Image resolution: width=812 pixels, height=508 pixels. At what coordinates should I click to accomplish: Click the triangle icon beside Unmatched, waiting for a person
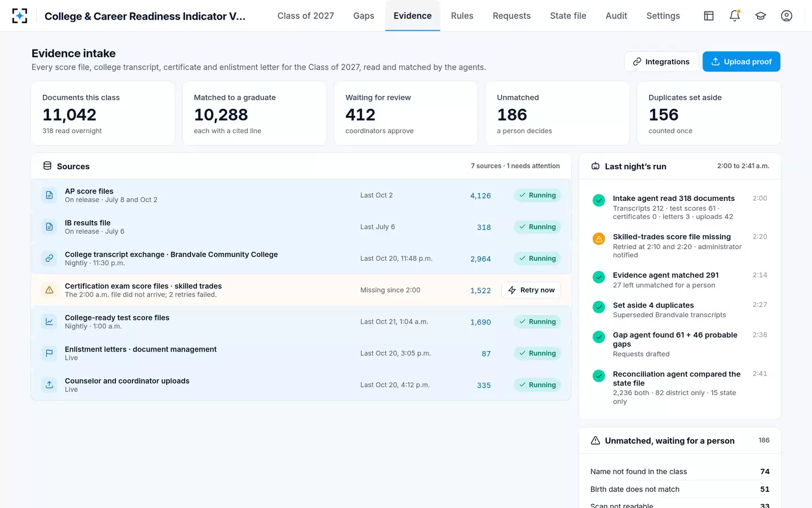595,440
